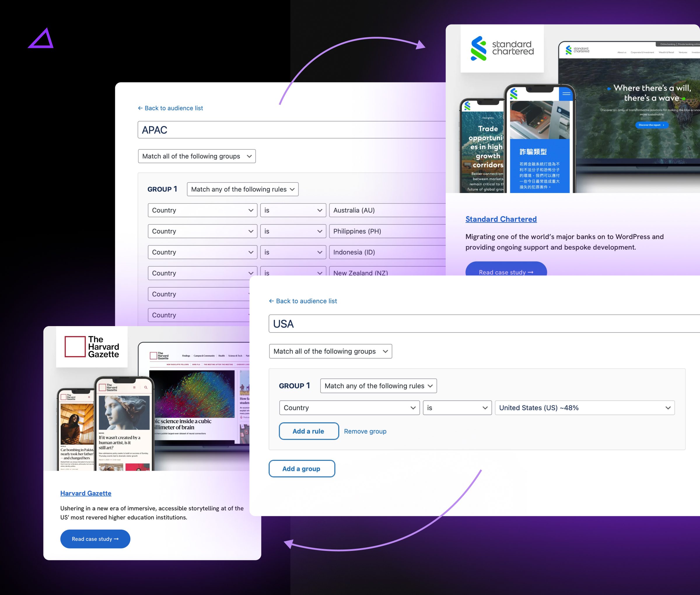Open the 'Match all of the following groups' dropdown

click(x=330, y=351)
